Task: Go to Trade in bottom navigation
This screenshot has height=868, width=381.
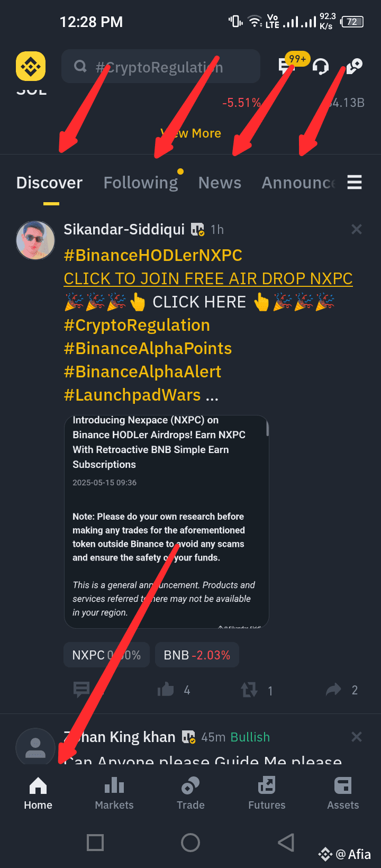Action: [190, 793]
